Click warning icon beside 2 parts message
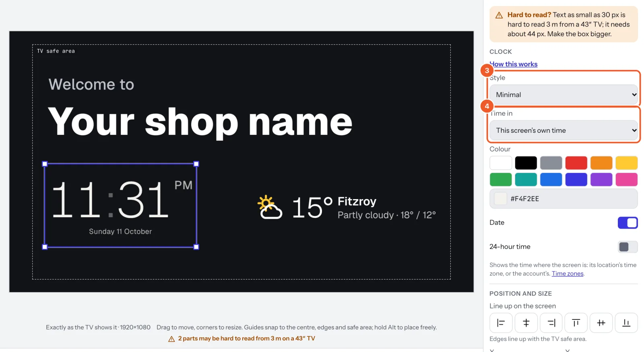 tap(171, 339)
